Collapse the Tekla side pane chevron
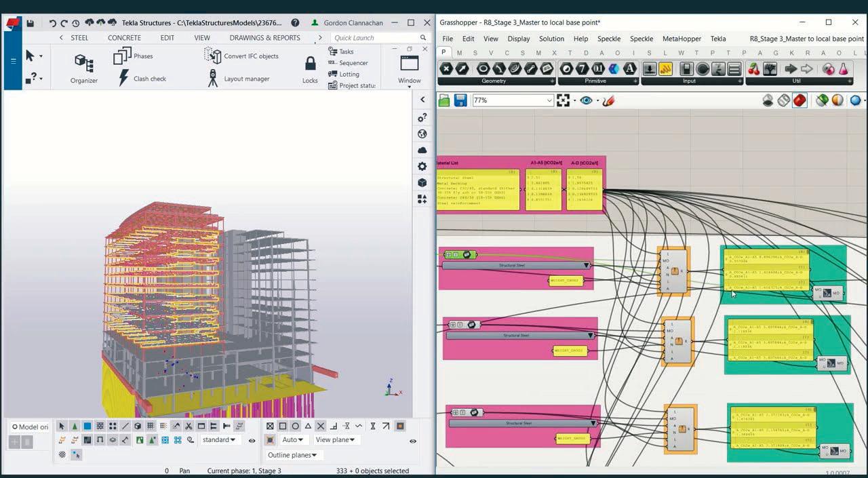The width and height of the screenshot is (868, 478). pyautogui.click(x=422, y=100)
